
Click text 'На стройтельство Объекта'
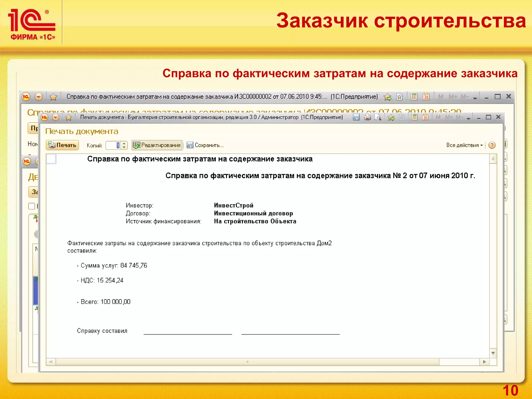pos(255,221)
